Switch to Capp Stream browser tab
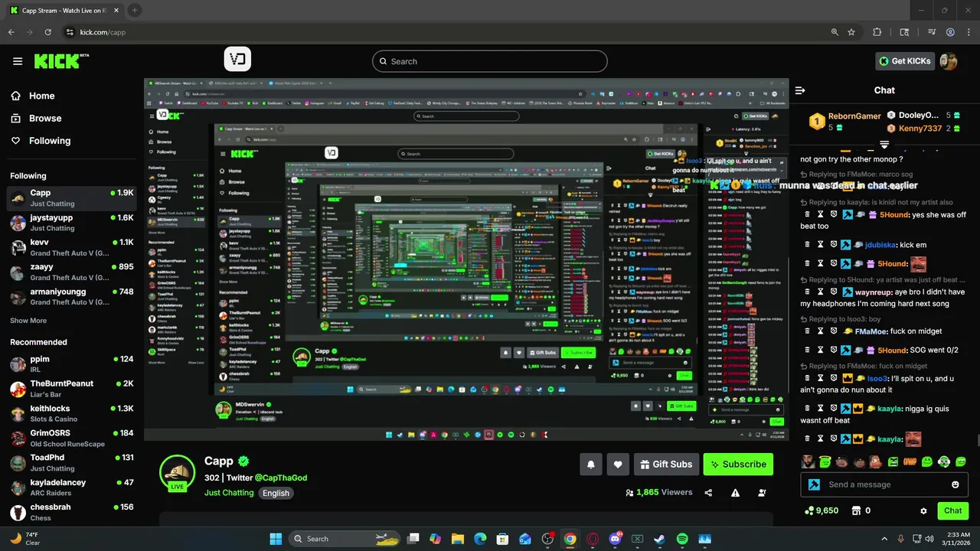The height and width of the screenshot is (551, 980). (64, 10)
